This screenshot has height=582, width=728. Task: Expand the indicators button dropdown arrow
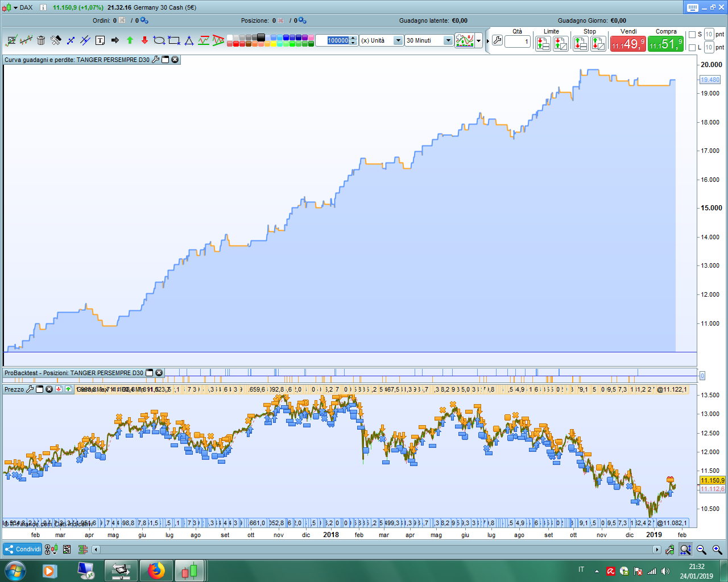click(x=479, y=40)
